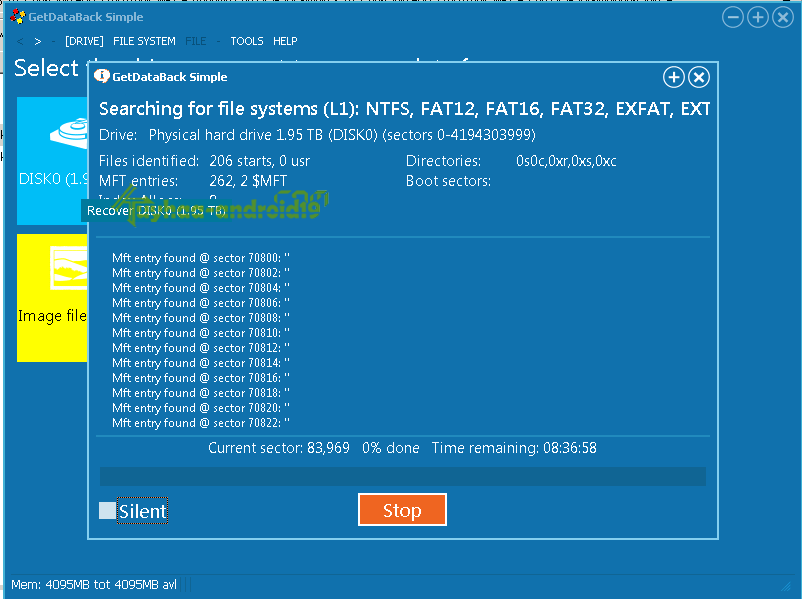Click the 'Recover DISK0 (1.95 TB)' tooltip

point(155,211)
